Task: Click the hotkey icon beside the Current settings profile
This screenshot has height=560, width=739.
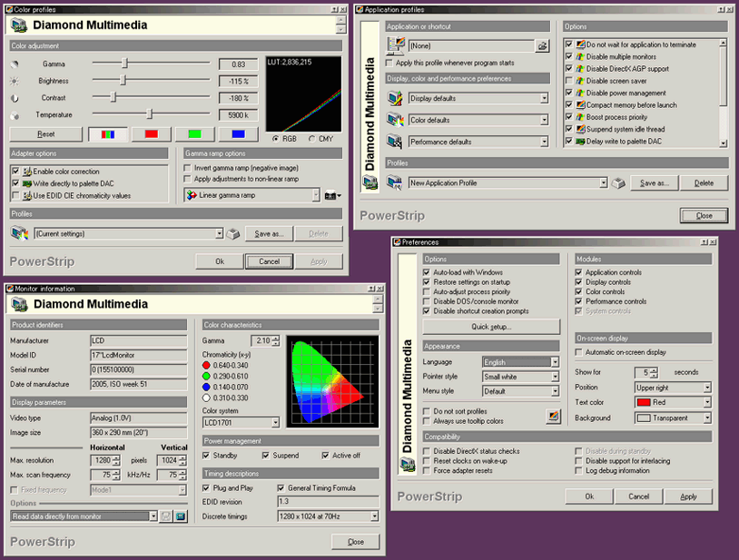Action: pos(233,234)
